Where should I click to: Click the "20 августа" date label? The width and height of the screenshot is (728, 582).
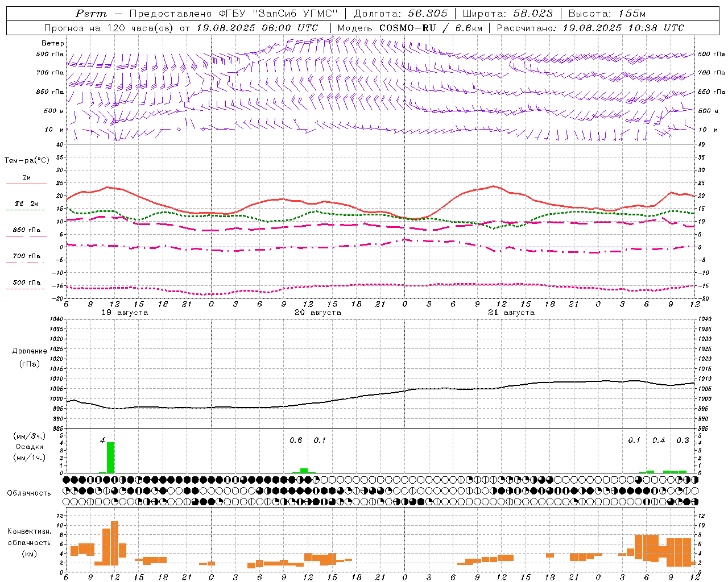(x=318, y=313)
